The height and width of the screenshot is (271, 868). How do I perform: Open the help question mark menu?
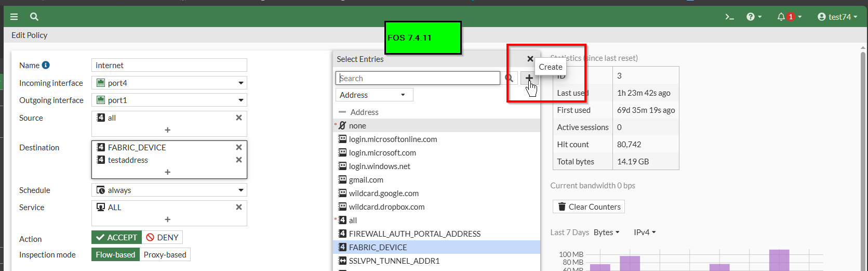tap(754, 17)
